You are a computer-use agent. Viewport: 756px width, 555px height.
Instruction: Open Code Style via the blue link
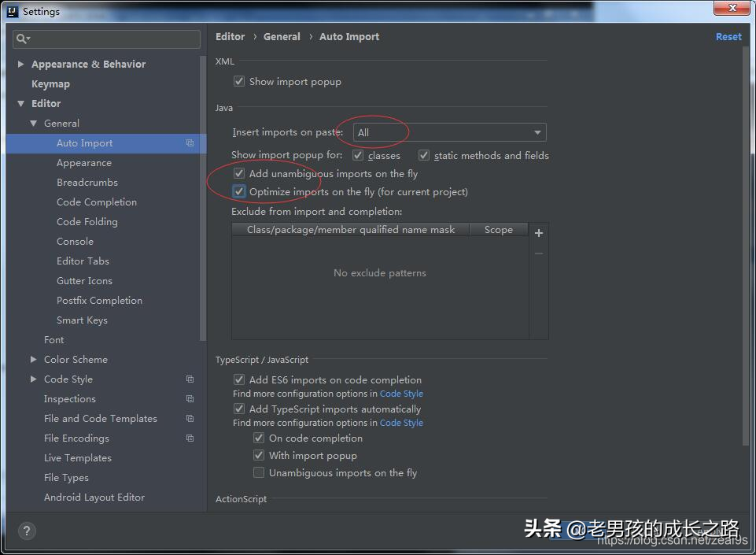(401, 393)
